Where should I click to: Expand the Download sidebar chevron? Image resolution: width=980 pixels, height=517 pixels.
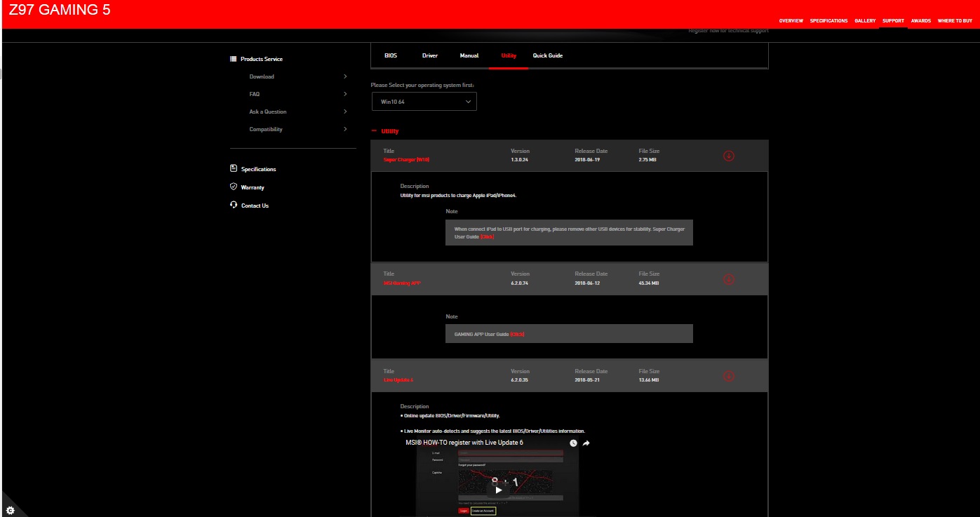point(345,76)
